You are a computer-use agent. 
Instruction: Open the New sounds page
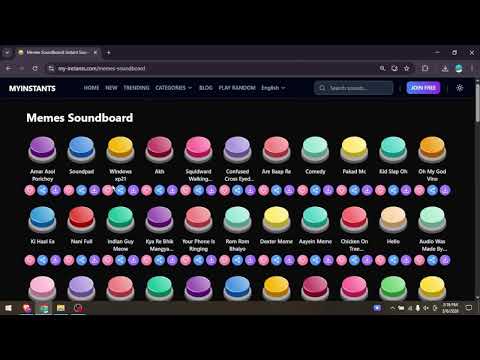point(111,88)
